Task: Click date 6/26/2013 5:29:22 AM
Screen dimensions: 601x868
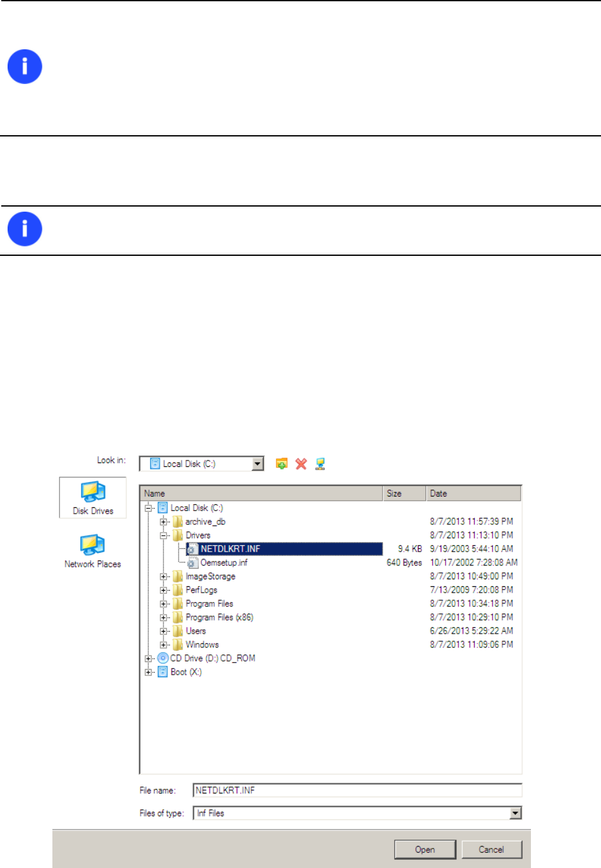Action: [x=472, y=631]
